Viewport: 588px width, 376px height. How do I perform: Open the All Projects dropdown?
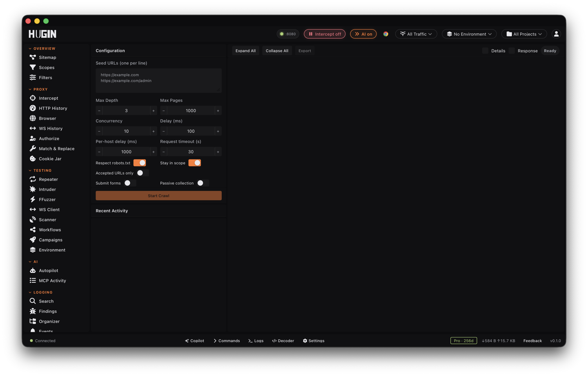coord(524,34)
